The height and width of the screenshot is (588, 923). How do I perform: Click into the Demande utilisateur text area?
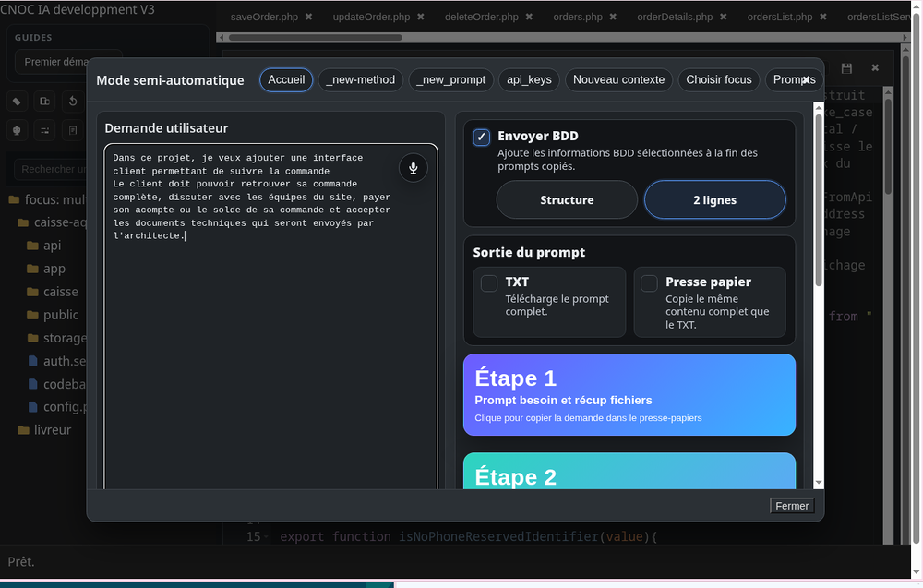click(270, 317)
